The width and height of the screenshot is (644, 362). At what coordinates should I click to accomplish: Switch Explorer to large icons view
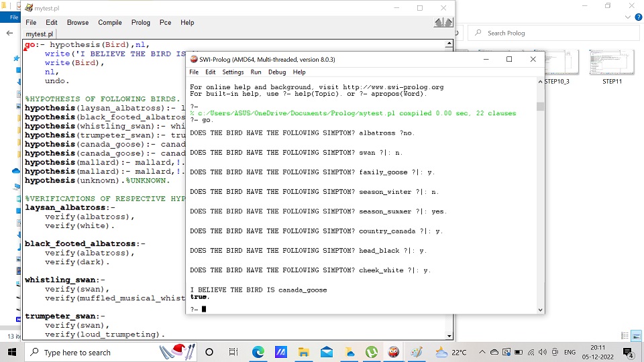coord(636,336)
